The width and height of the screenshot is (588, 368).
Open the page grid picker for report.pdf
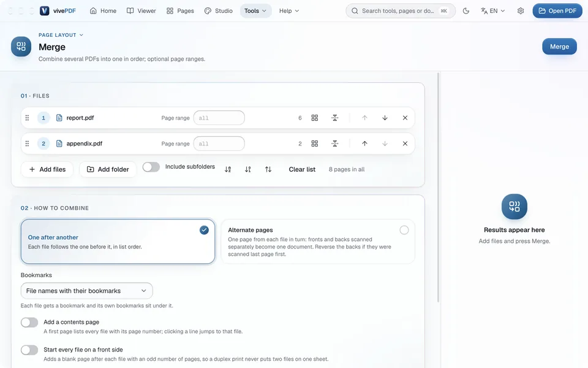click(x=315, y=118)
